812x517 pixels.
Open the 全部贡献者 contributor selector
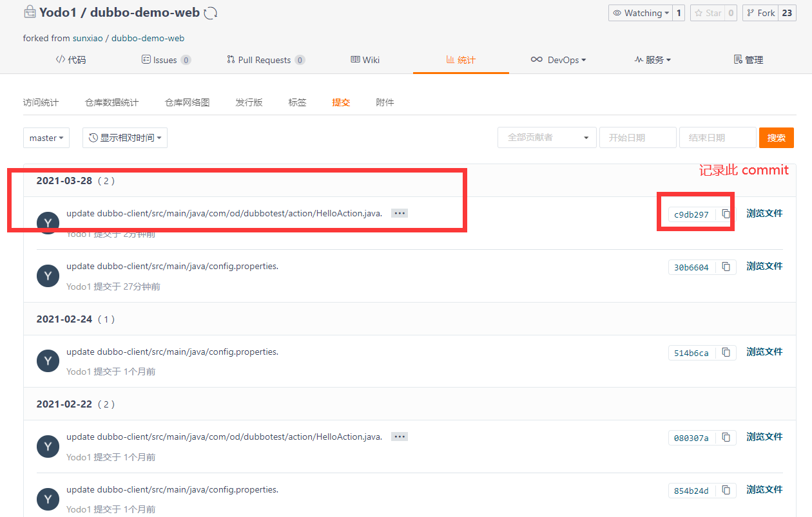(547, 138)
